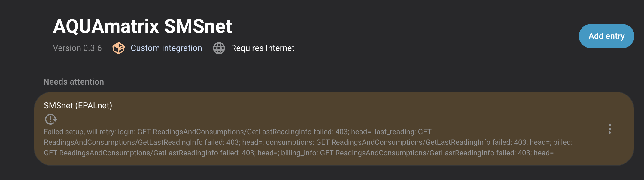Click the billed: error text at line end
The image size is (644, 180).
click(x=563, y=142)
